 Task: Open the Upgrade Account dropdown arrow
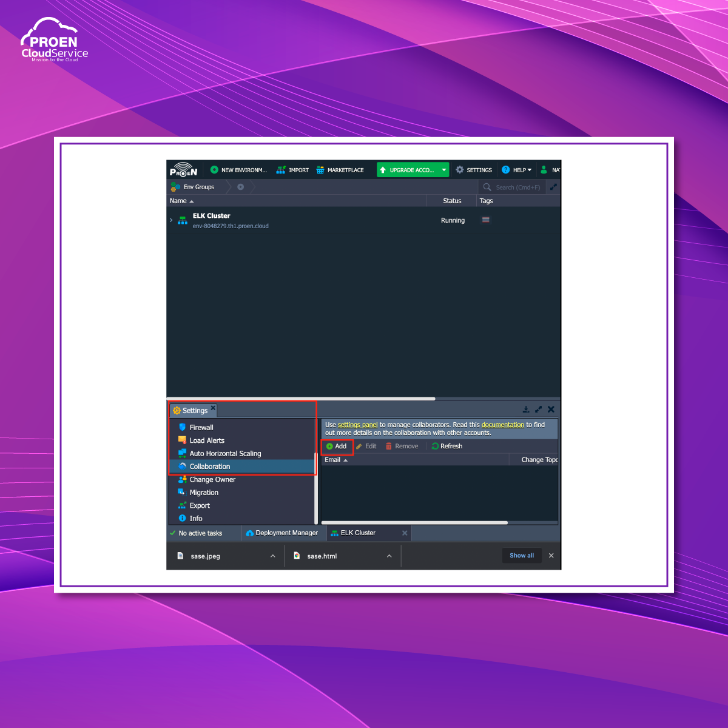[x=443, y=170]
